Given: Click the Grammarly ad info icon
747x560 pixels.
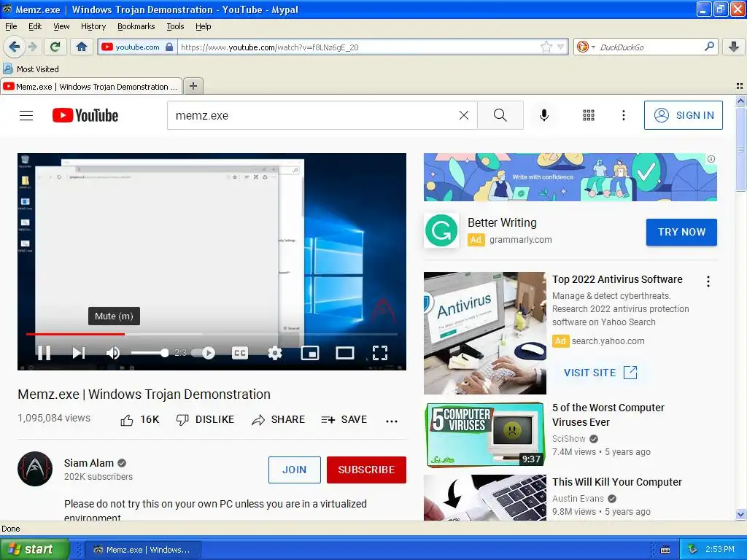Looking at the screenshot, I should (711, 159).
